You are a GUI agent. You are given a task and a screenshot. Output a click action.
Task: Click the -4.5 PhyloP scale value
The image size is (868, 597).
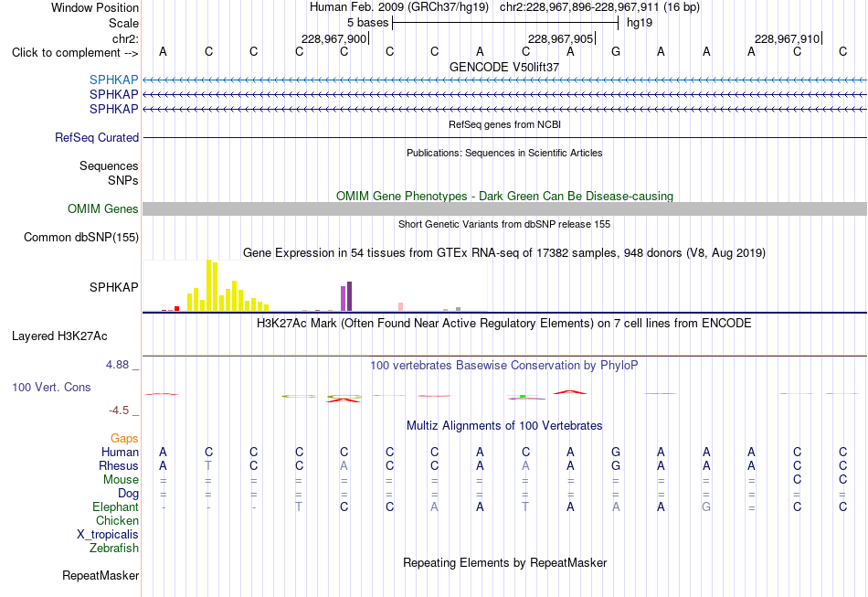click(119, 410)
